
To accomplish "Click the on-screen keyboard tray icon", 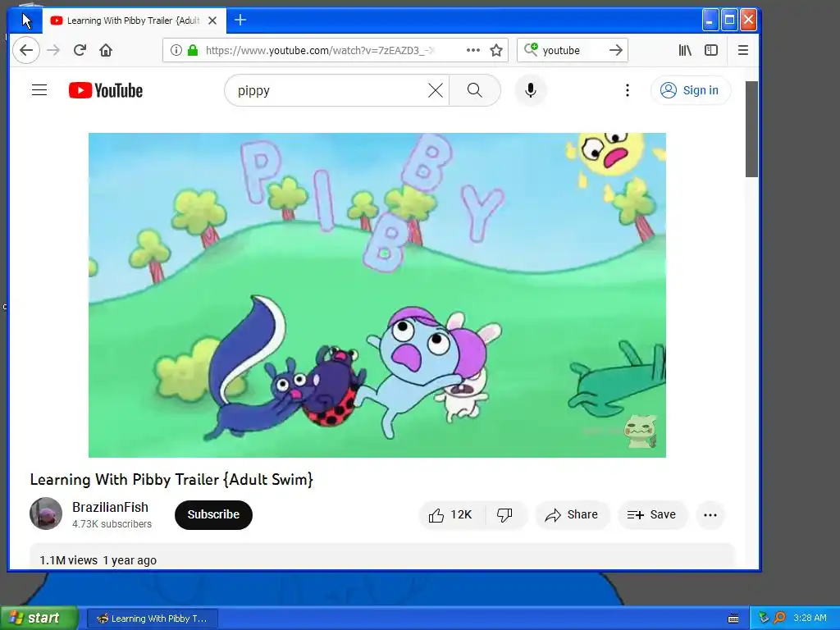I will pos(733,619).
